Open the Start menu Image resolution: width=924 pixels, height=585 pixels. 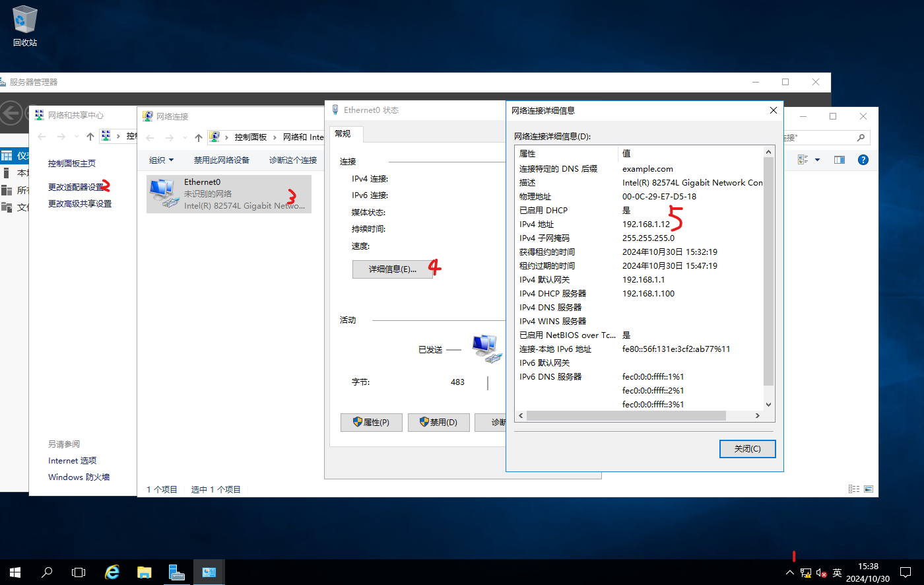(x=14, y=572)
